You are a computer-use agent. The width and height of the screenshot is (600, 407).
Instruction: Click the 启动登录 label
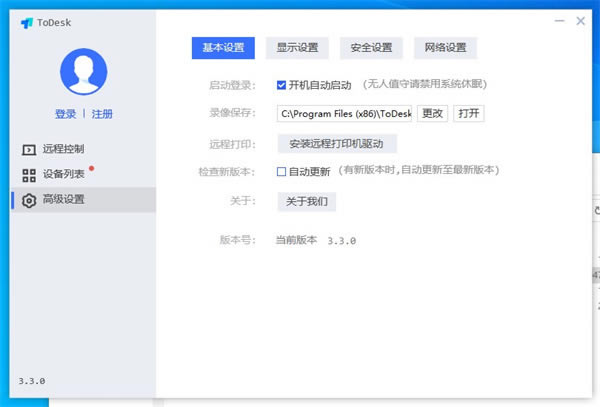232,85
